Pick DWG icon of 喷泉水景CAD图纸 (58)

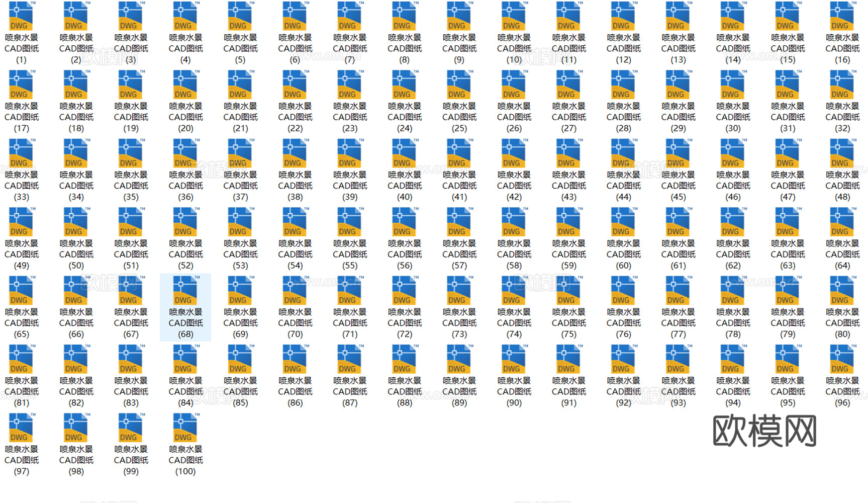[514, 222]
